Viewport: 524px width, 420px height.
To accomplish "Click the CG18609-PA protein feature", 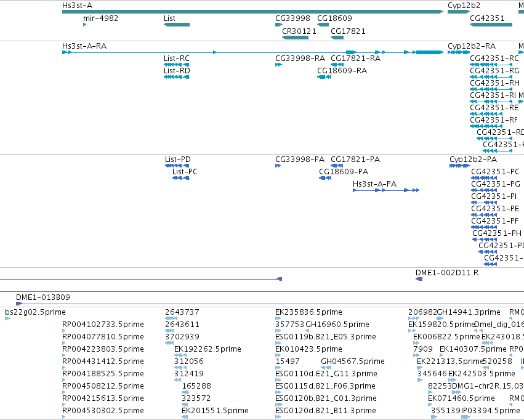I will (325, 178).
